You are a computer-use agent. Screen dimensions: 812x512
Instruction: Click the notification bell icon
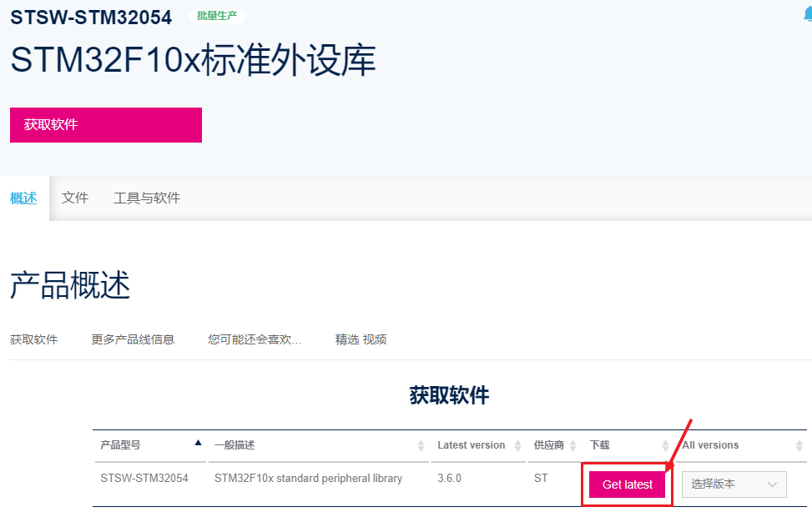point(808,15)
